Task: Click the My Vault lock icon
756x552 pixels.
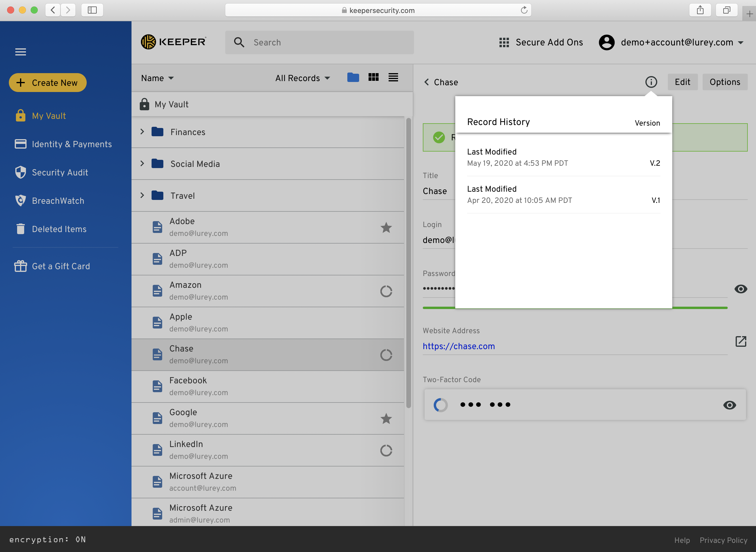Action: click(144, 104)
